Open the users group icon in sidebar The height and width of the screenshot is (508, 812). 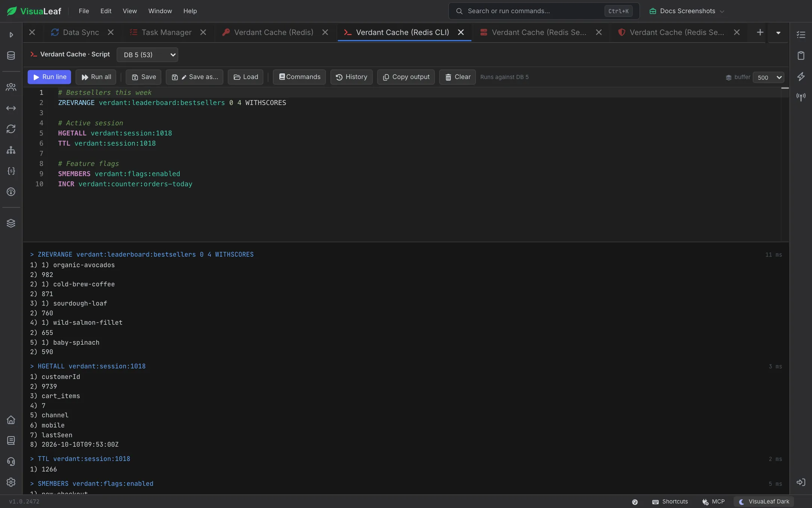click(x=11, y=87)
